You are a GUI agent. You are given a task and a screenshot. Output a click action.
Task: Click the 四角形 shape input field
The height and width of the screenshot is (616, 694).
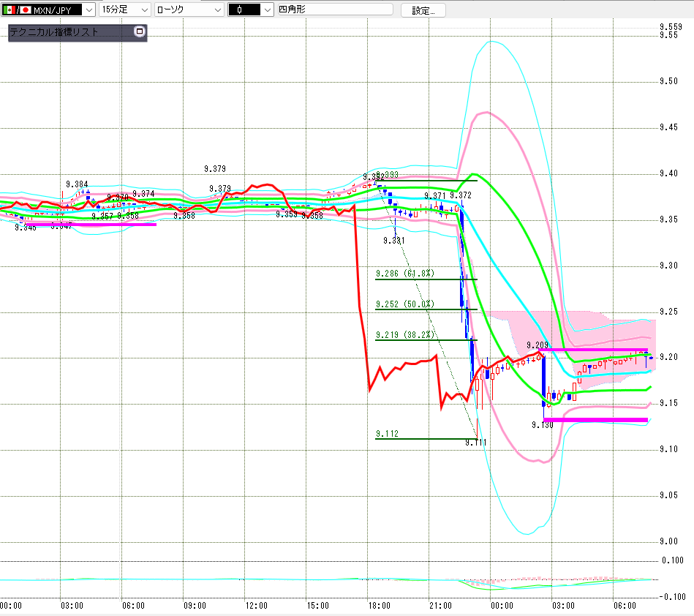coord(335,10)
